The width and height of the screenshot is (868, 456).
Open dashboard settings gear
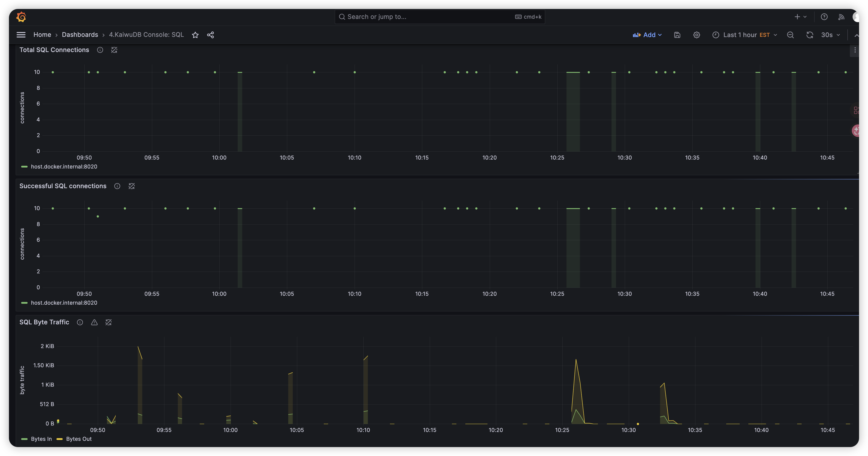click(696, 35)
